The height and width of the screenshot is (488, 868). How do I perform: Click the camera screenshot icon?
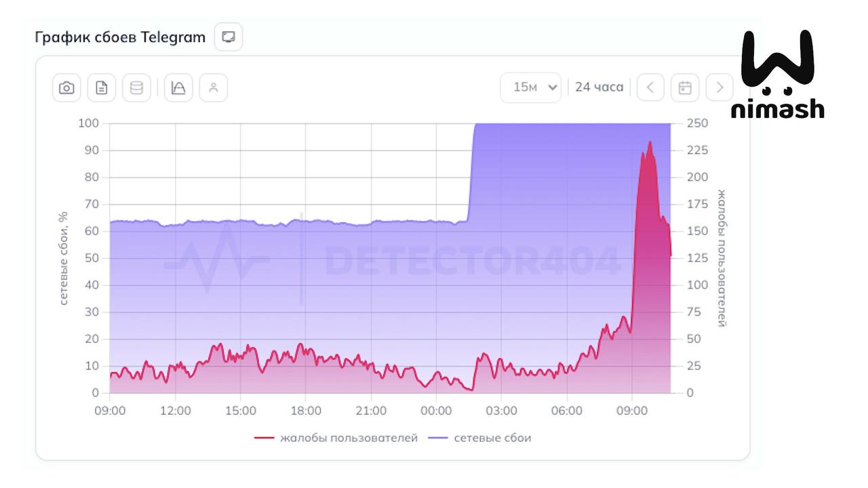tap(66, 88)
